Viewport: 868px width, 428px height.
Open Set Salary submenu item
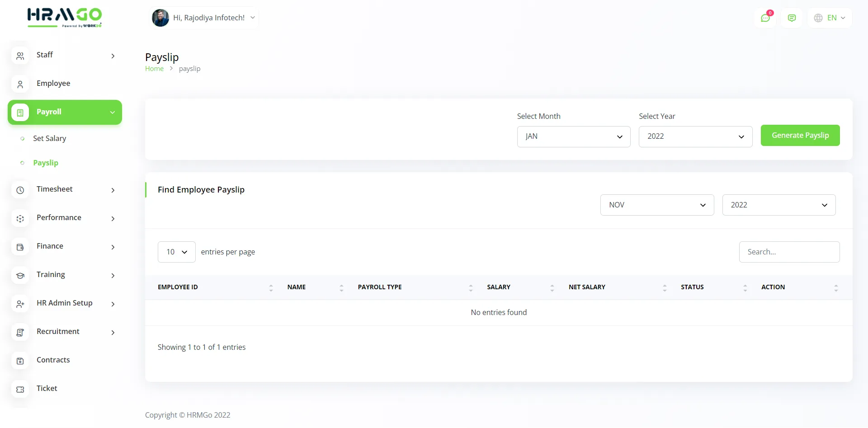(x=50, y=139)
